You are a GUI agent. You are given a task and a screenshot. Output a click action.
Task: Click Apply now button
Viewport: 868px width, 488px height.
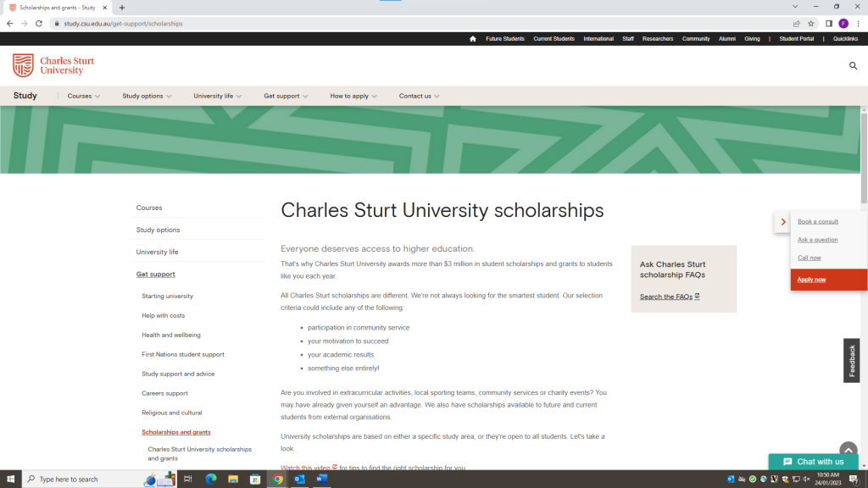tap(829, 280)
